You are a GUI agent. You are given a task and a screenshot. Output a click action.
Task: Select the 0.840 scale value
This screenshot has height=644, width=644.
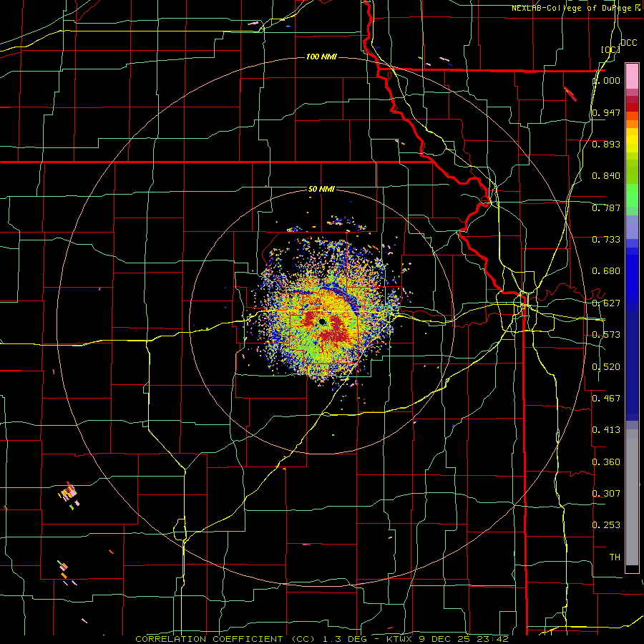click(x=606, y=176)
